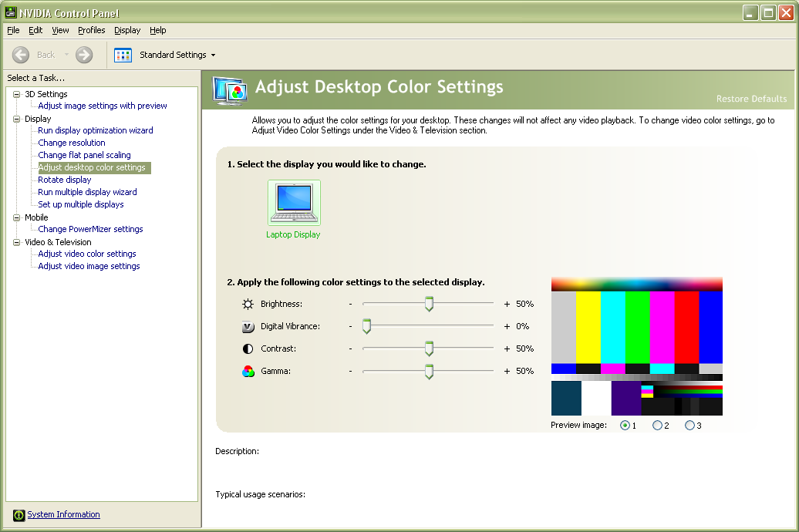Collapse the Video & Television tree node

click(x=17, y=242)
